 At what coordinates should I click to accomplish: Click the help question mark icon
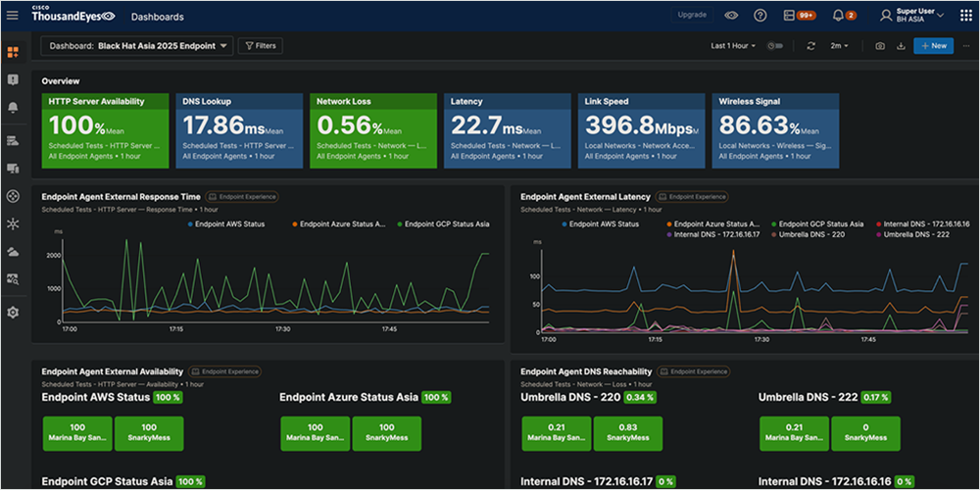760,16
